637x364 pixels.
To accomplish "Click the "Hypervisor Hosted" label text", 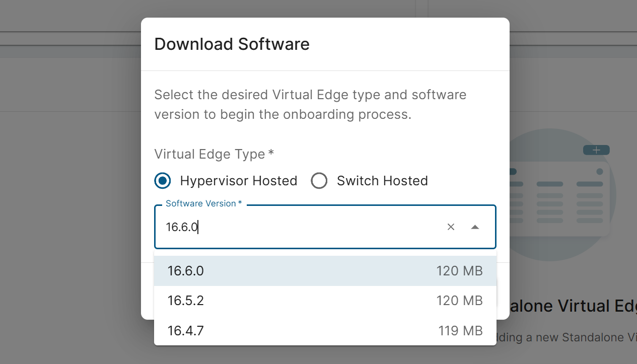I will [239, 181].
